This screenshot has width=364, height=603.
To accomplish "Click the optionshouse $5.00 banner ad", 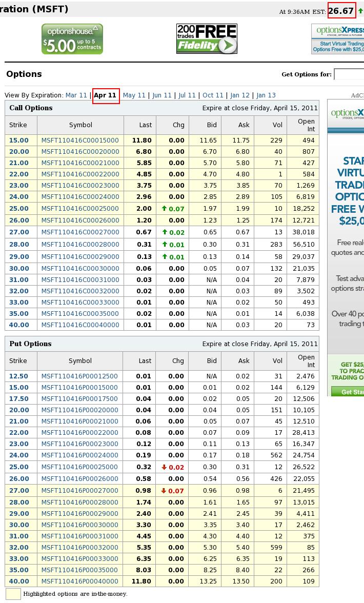I will point(72,39).
